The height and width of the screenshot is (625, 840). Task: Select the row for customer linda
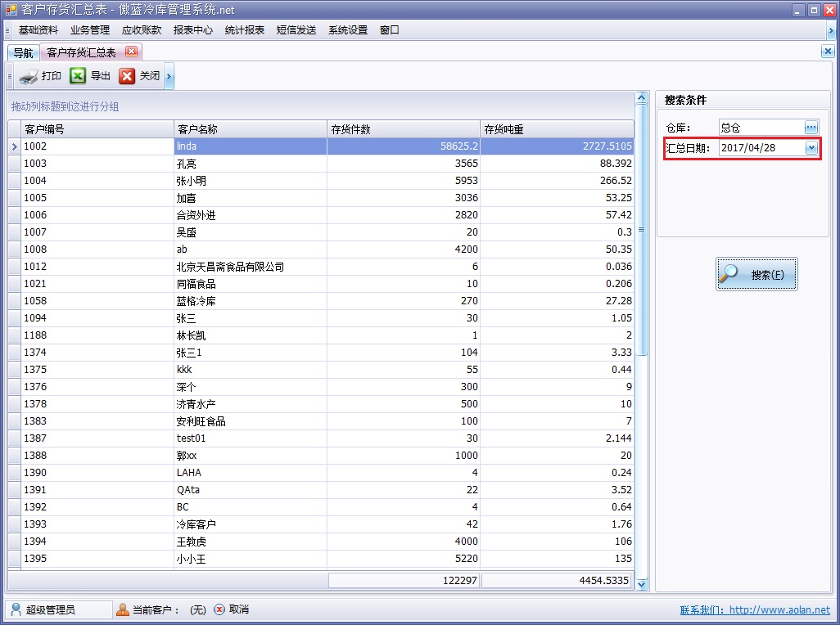pos(246,146)
